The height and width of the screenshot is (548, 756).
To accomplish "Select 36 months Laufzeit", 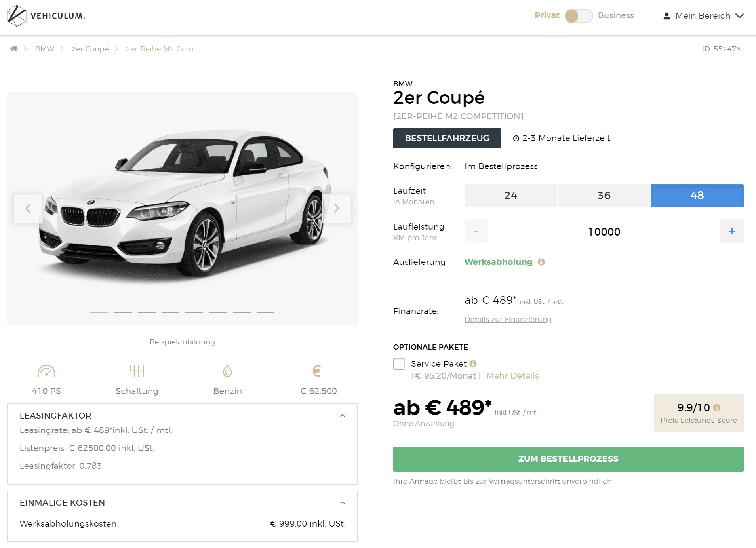I will point(604,196).
